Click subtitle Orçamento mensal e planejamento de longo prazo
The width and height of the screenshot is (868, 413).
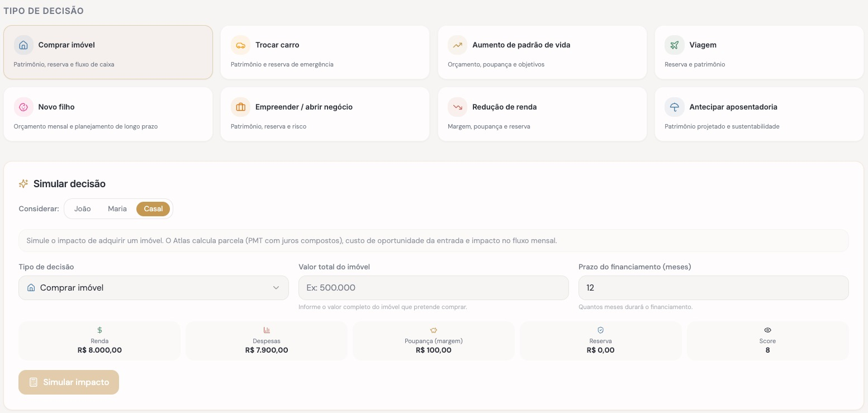pyautogui.click(x=86, y=126)
